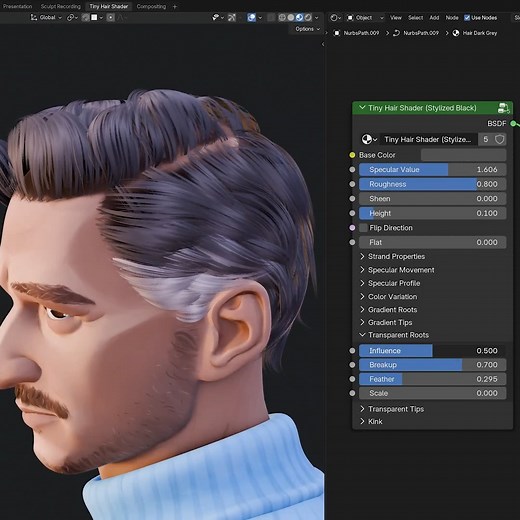Open the overlays dropdown arrow
This screenshot has height=520, width=520.
(260, 18)
